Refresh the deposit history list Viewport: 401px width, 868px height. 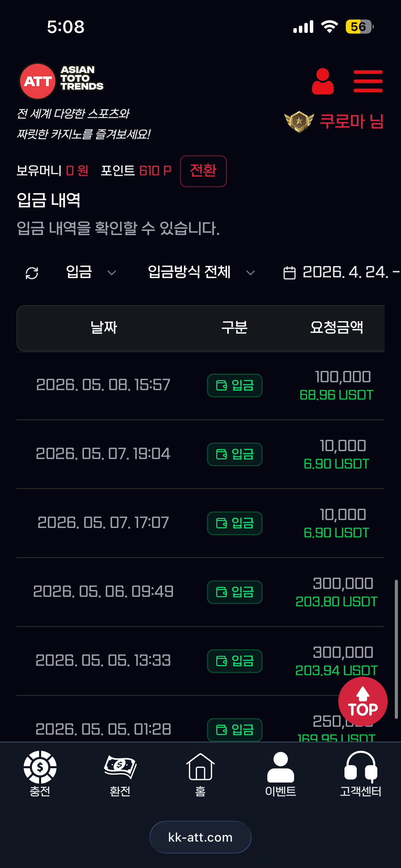pos(32,273)
